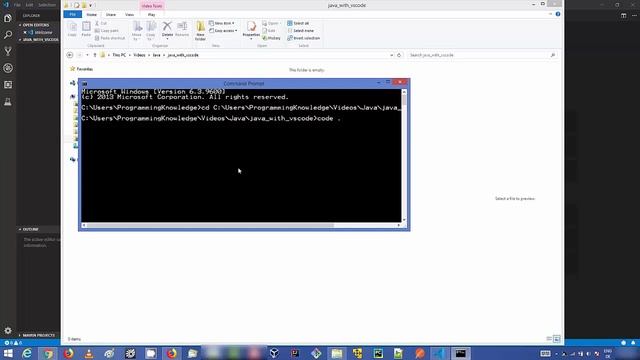Click Favorites in navigation pane
Image resolution: width=640 pixels, height=360 pixels.
(x=84, y=69)
